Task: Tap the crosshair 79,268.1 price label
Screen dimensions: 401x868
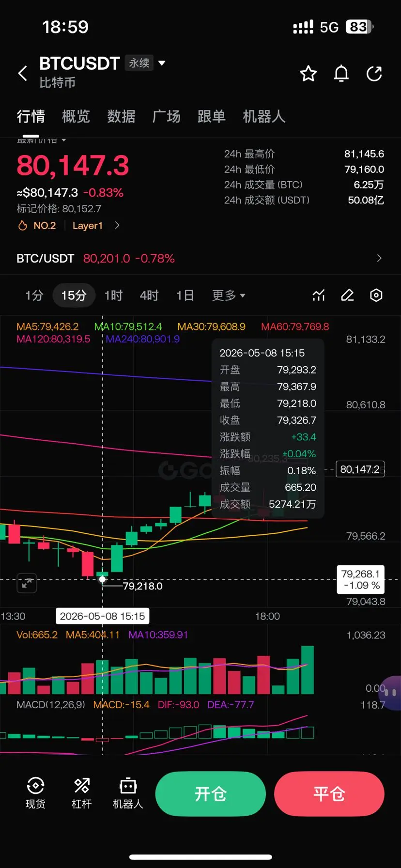Action: pyautogui.click(x=360, y=579)
